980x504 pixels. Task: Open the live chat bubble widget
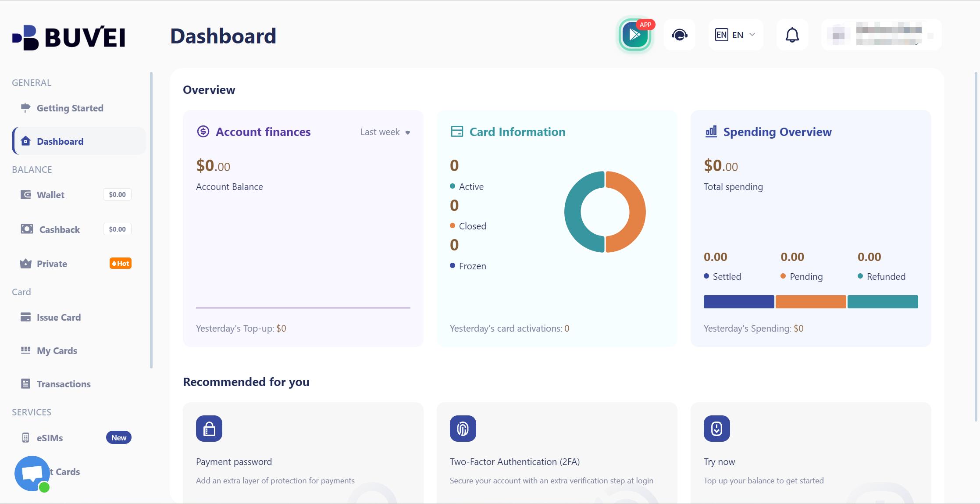coord(32,474)
